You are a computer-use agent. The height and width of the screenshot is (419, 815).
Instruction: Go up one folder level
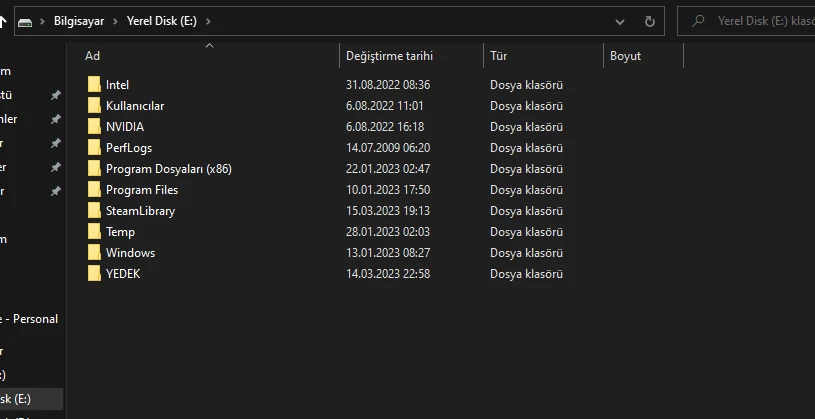tap(3, 21)
